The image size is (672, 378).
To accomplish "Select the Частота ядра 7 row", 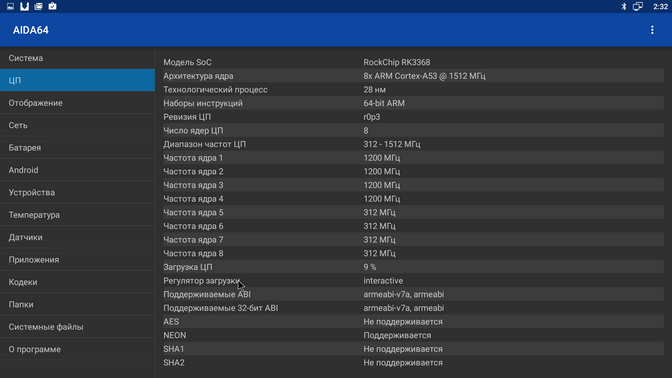I will click(413, 240).
